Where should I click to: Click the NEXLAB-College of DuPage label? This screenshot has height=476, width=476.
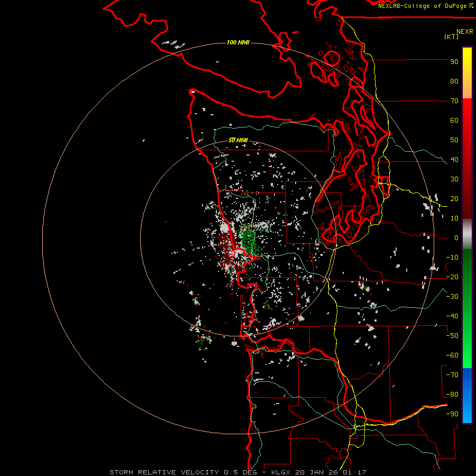click(x=422, y=6)
